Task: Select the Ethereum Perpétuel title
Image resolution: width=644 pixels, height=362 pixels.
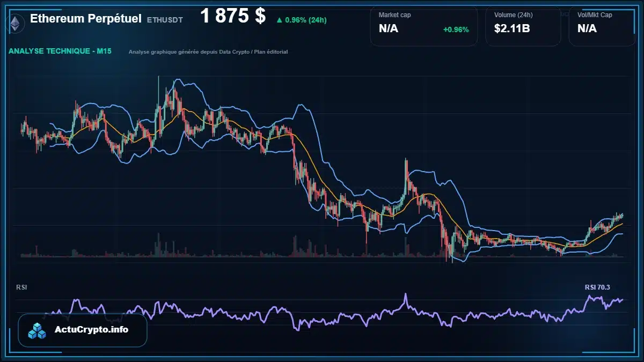Action: click(x=86, y=19)
